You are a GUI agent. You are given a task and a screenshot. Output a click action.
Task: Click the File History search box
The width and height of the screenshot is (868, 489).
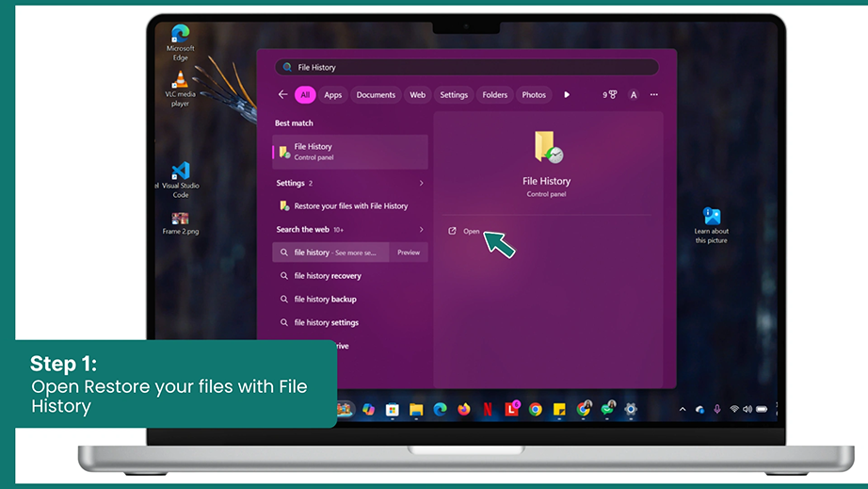click(x=467, y=67)
